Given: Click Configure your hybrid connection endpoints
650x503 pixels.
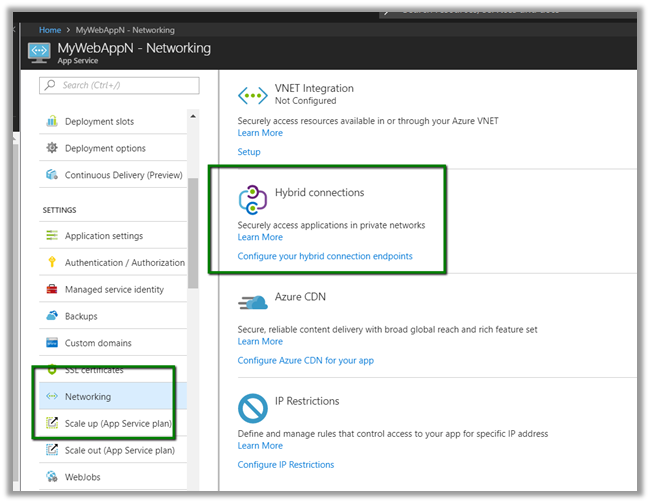Looking at the screenshot, I should click(x=325, y=257).
